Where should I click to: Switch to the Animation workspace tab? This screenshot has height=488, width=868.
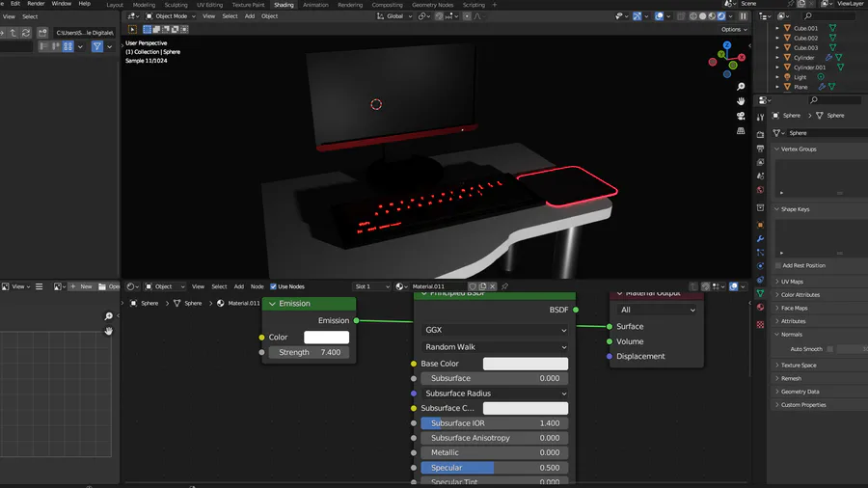315,5
